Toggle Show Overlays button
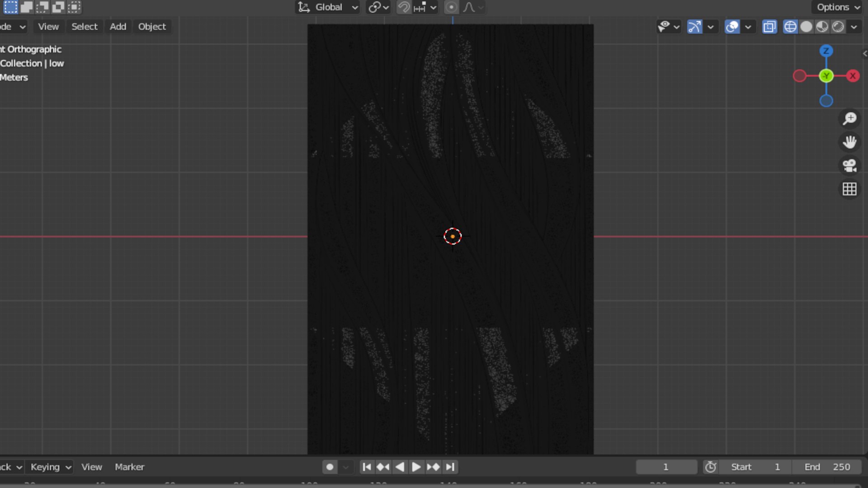This screenshot has height=488, width=868. tap(732, 27)
